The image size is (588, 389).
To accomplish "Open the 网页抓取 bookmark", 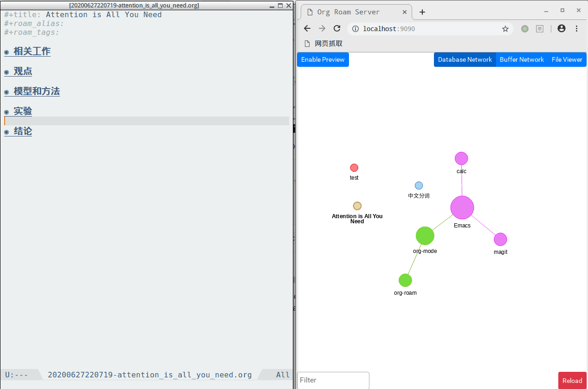I will pyautogui.click(x=323, y=44).
